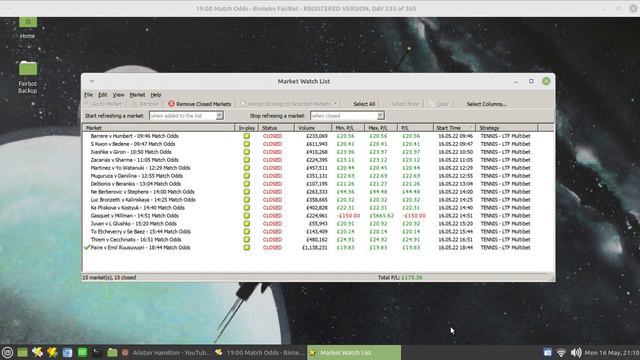Click Remove toolbar button beside Go to Market

tap(145, 104)
